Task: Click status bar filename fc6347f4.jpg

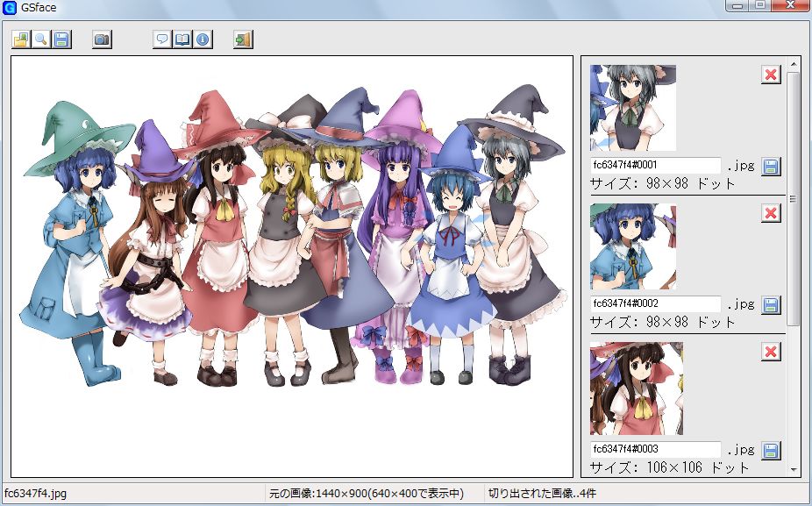Action: (35, 494)
